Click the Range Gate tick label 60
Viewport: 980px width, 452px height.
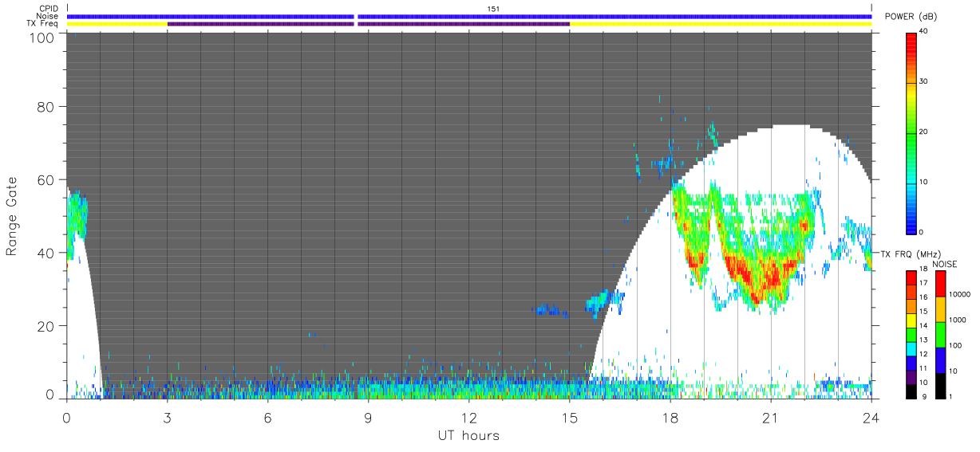pos(47,179)
